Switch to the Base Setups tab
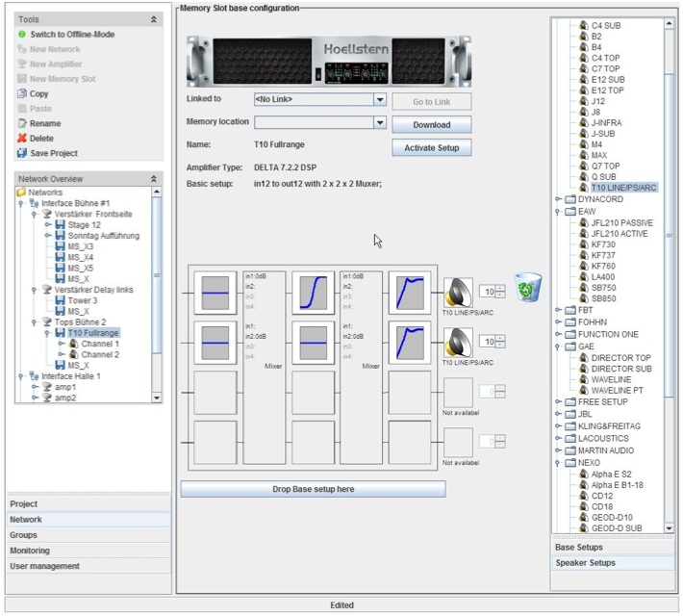This screenshot has width=683, height=616. 613,547
